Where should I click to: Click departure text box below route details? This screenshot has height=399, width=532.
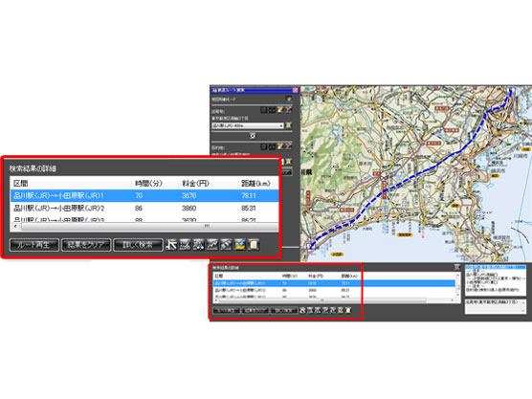coord(496,306)
